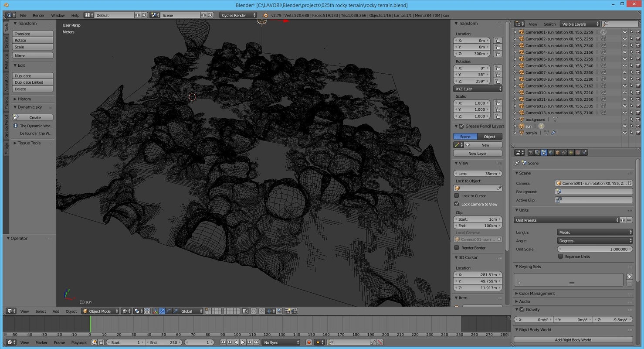
Task: Open the Render menu in top menu bar
Action: (x=39, y=15)
